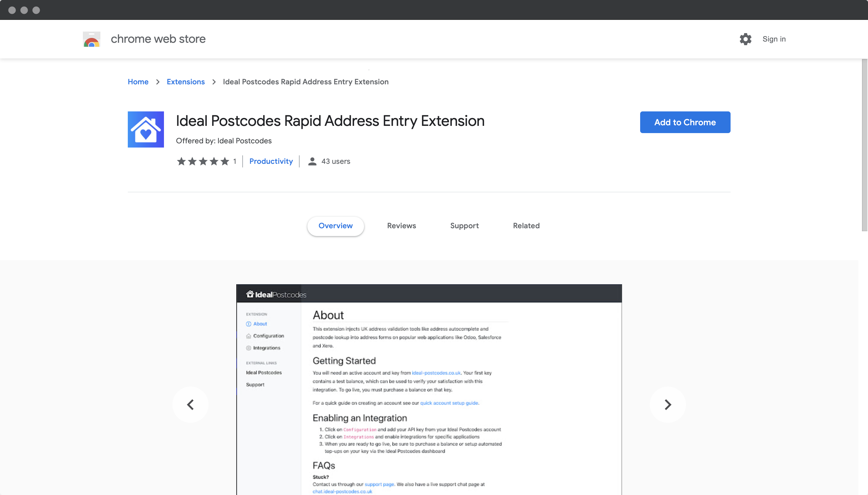Viewport: 868px width, 495px height.
Task: Click the Chrome Web Store home icon
Action: pyautogui.click(x=91, y=39)
